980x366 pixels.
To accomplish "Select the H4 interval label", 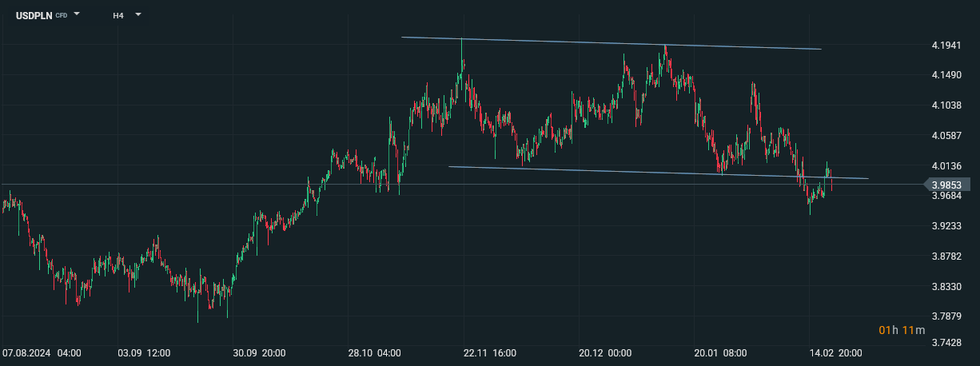I will 118,15.
